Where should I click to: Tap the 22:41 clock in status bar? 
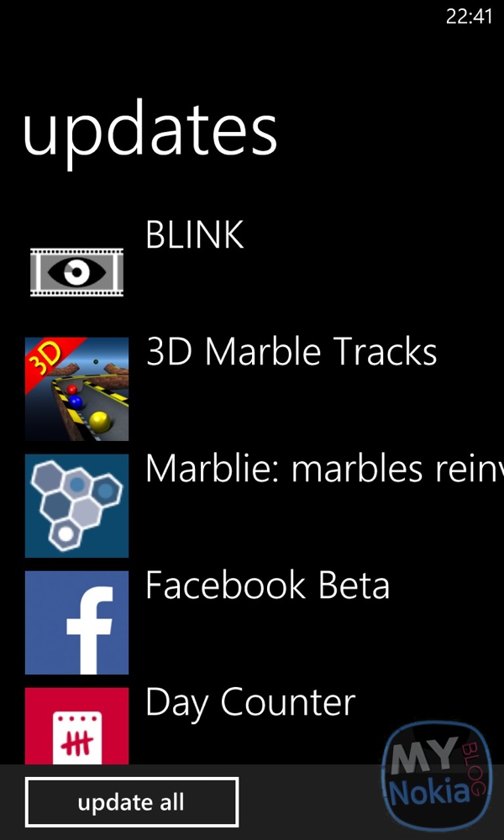469,17
